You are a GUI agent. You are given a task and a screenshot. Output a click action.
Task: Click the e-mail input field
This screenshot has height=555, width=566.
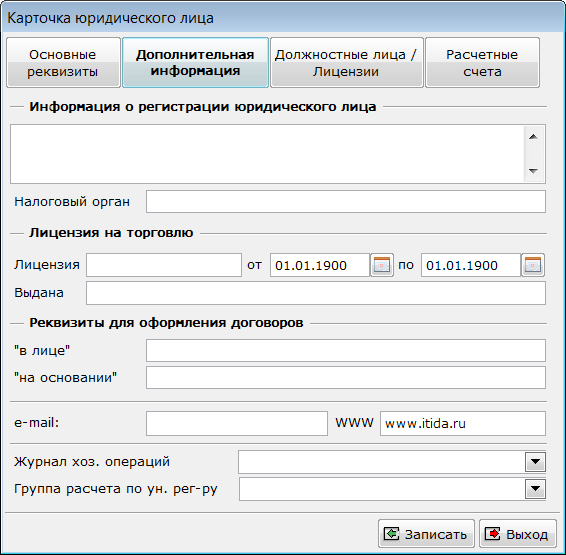click(237, 423)
